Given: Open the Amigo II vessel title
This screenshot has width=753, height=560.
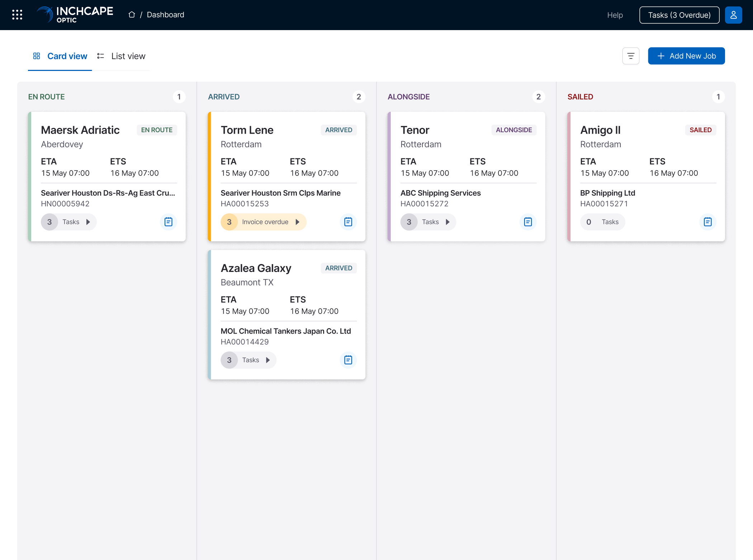Looking at the screenshot, I should (600, 130).
